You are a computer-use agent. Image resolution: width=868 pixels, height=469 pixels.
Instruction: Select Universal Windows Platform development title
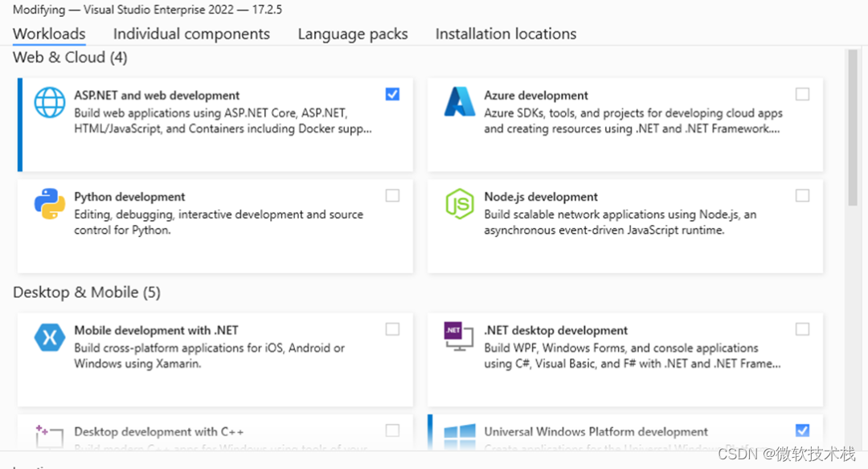click(596, 431)
